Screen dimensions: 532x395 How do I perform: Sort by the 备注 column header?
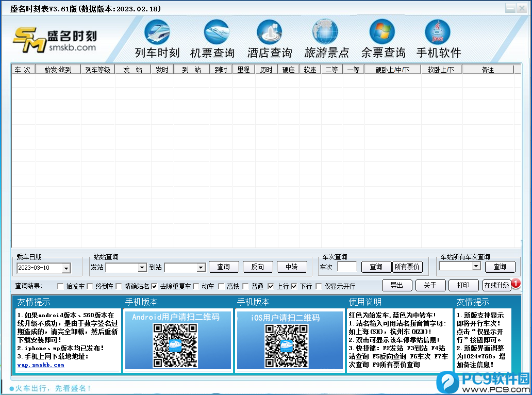click(488, 70)
